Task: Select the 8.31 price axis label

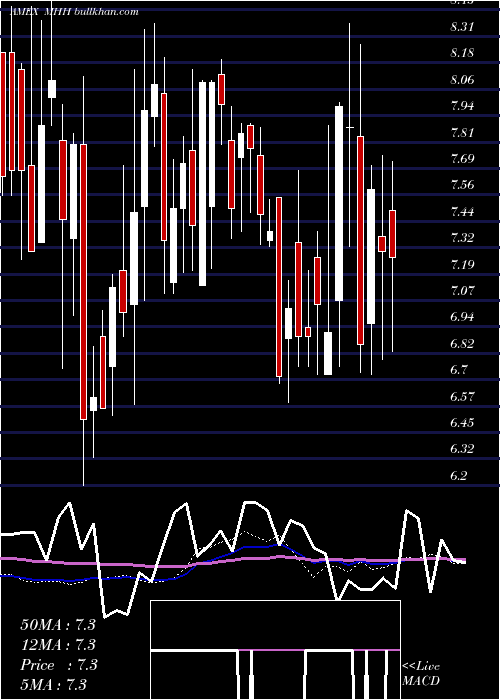Action: pos(462,27)
